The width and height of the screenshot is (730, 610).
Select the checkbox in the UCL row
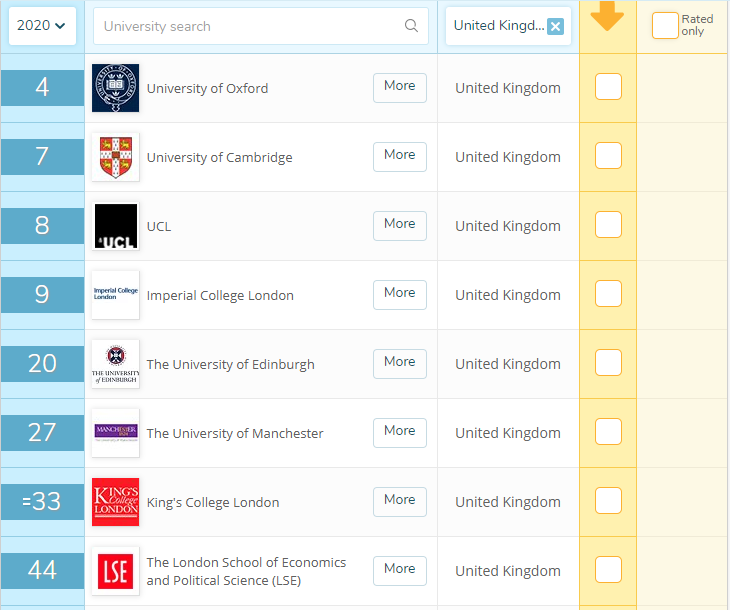tap(608, 225)
